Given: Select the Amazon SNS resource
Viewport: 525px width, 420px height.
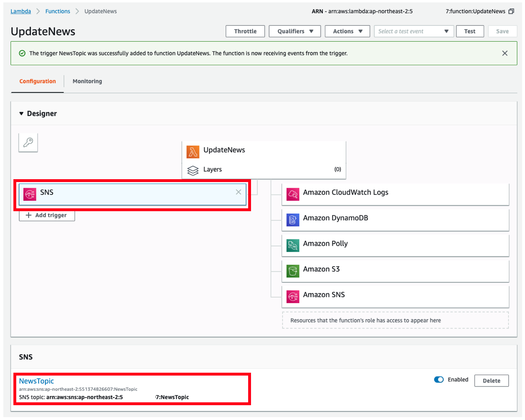Looking at the screenshot, I should [x=395, y=297].
